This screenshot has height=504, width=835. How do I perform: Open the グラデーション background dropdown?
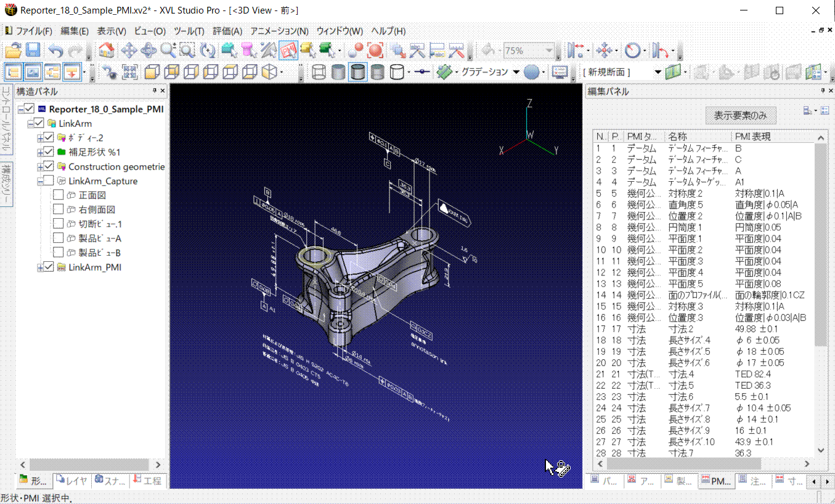[516, 72]
